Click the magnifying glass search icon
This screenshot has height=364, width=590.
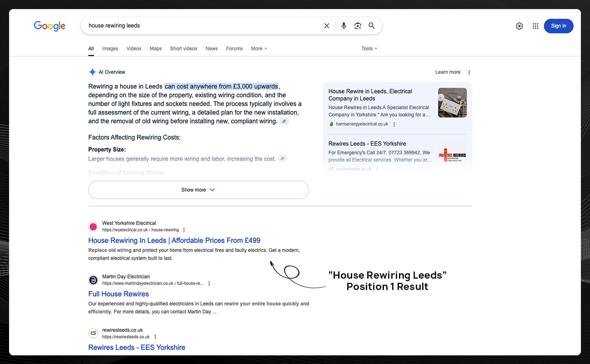372,26
